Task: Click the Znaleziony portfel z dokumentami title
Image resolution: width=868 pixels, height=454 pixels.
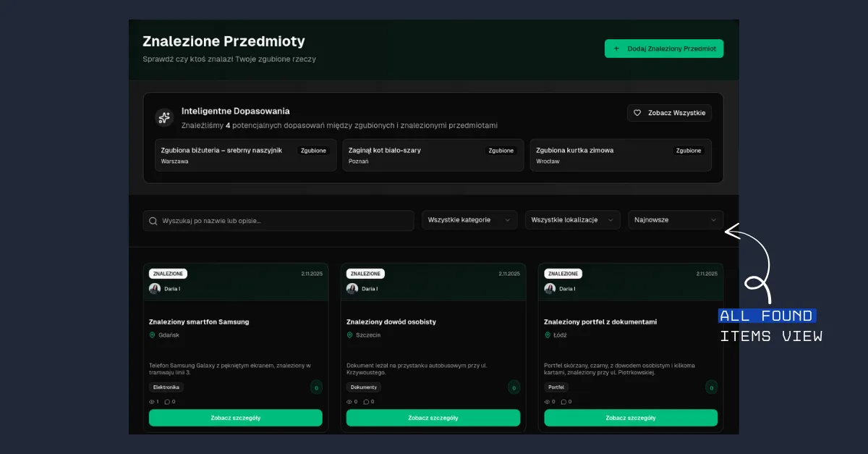Action: pyautogui.click(x=600, y=321)
